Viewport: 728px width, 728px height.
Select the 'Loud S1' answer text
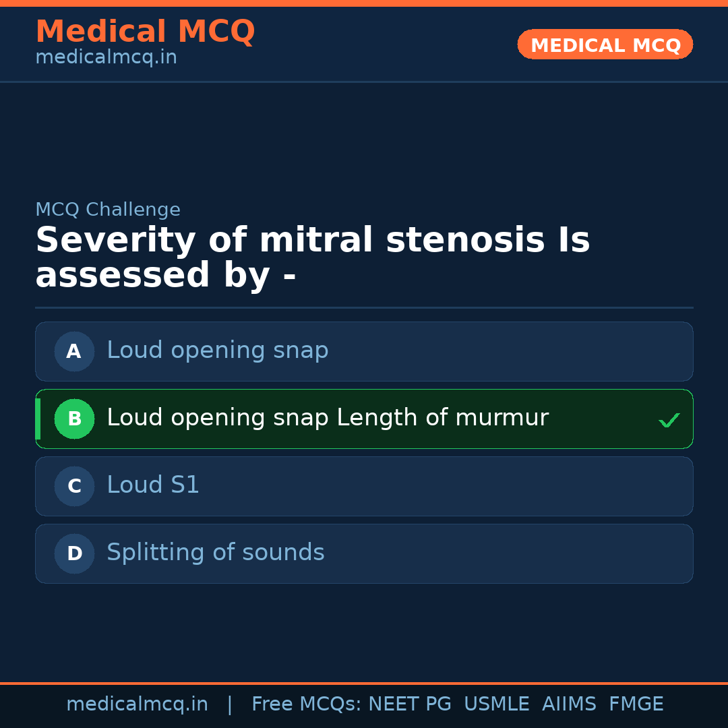click(153, 485)
